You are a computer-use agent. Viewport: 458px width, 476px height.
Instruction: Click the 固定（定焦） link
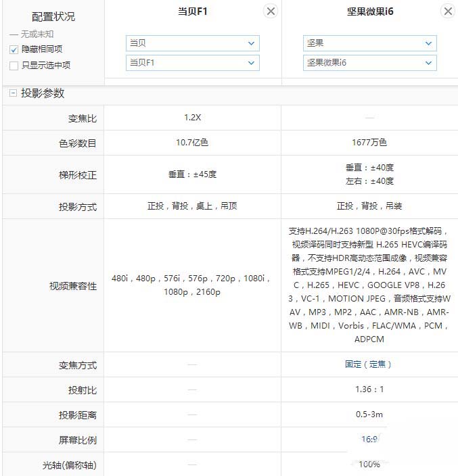368,364
